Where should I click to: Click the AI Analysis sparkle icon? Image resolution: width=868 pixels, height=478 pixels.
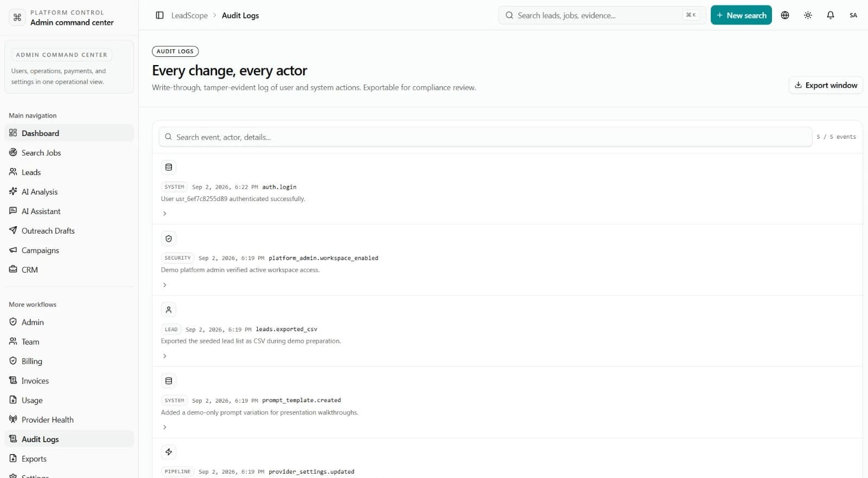[x=13, y=191]
